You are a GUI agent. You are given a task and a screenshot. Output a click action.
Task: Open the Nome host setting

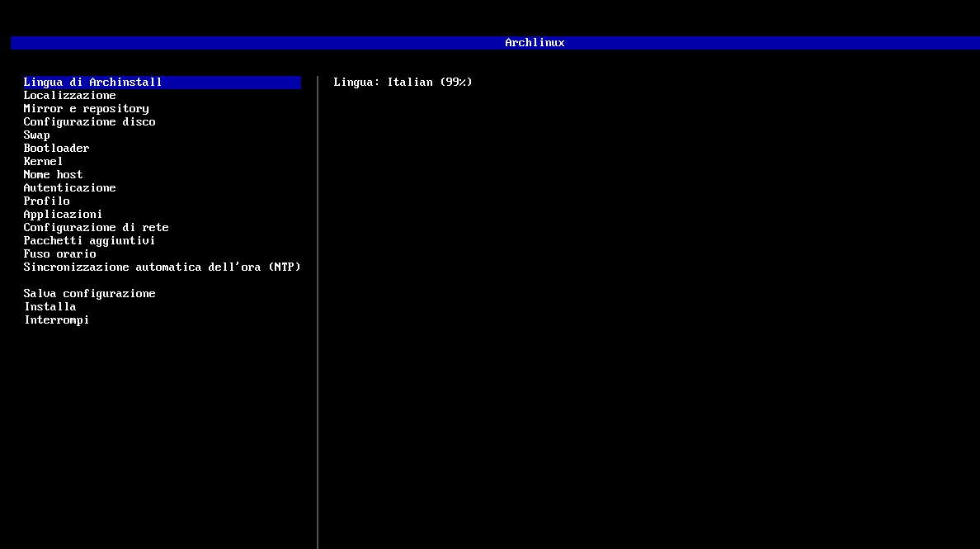coord(53,174)
